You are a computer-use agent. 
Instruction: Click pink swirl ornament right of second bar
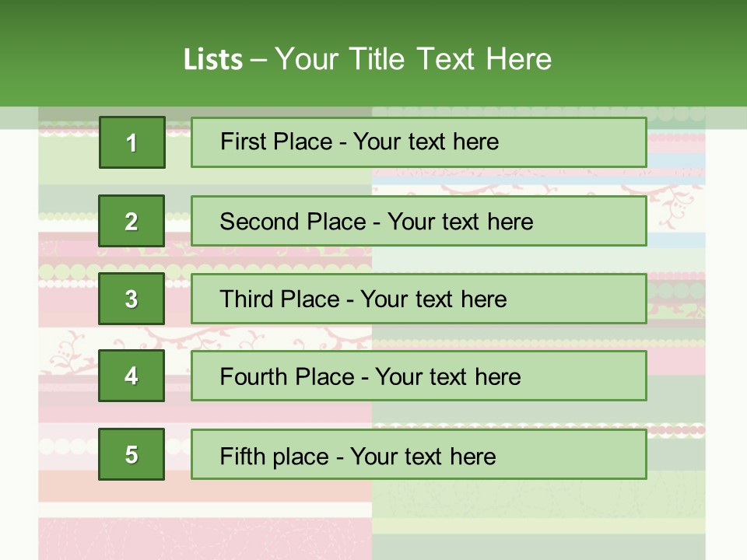(675, 205)
